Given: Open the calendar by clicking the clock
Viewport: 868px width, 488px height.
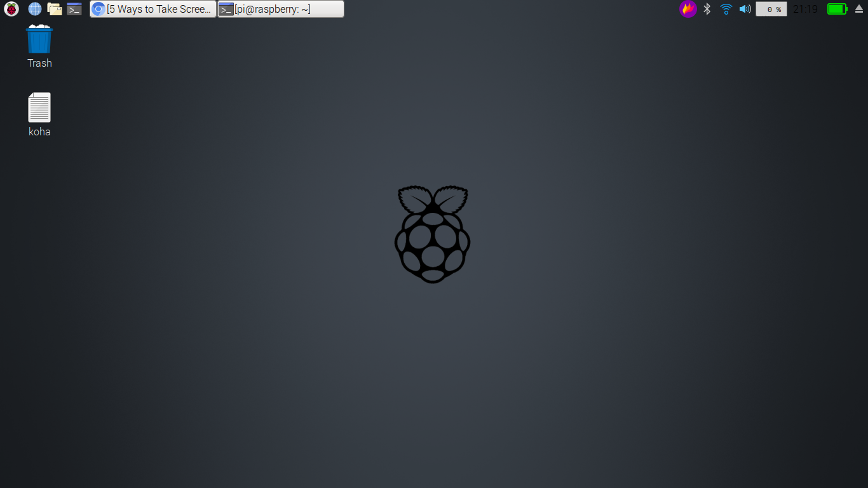Looking at the screenshot, I should click(805, 9).
